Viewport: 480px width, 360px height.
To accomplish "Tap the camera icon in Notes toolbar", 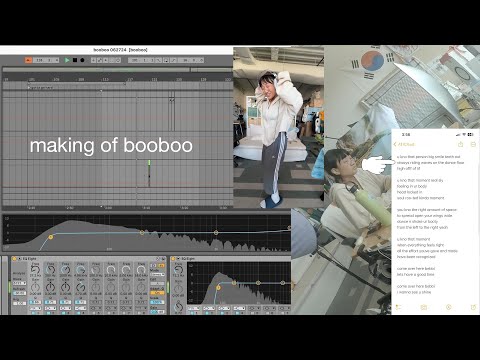I will point(424,307).
